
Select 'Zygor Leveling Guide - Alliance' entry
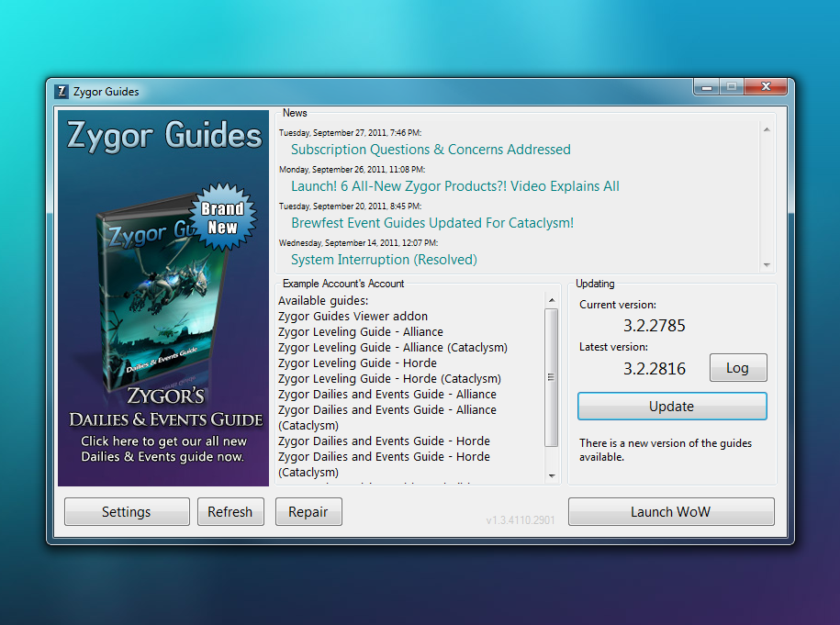361,332
